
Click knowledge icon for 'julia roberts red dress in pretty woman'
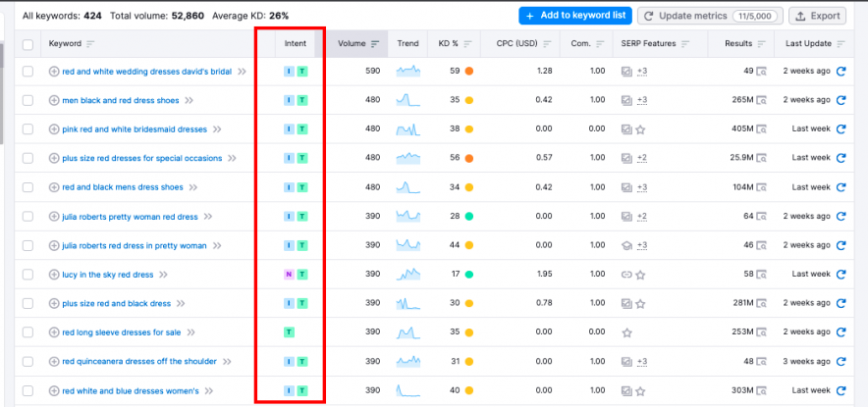tap(626, 245)
